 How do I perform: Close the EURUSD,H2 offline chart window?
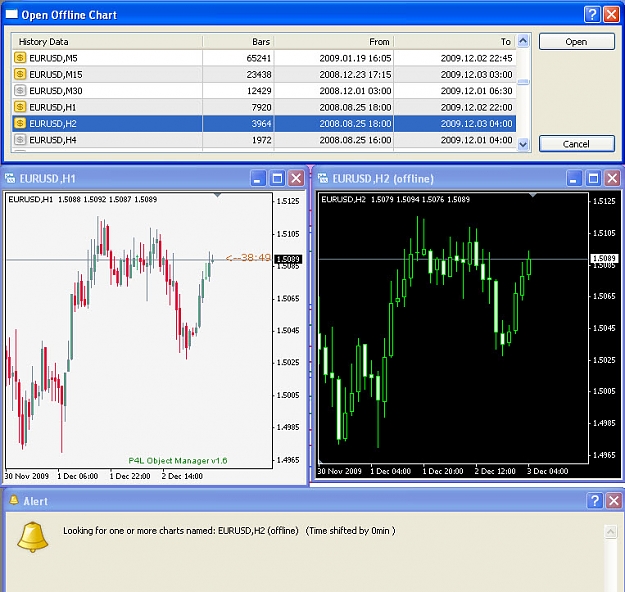click(613, 178)
